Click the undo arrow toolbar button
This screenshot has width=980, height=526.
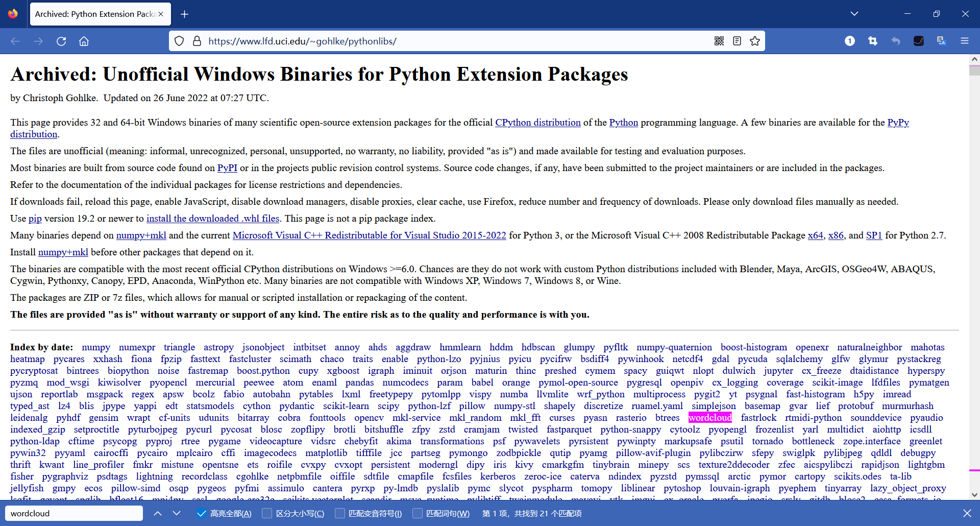point(896,41)
